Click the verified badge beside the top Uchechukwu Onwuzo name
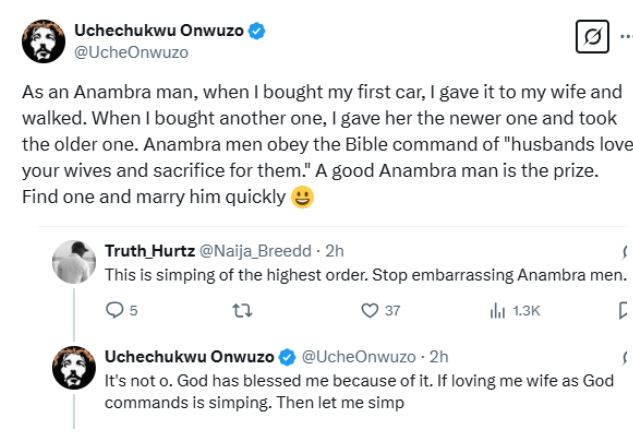The image size is (633, 438). point(257,32)
